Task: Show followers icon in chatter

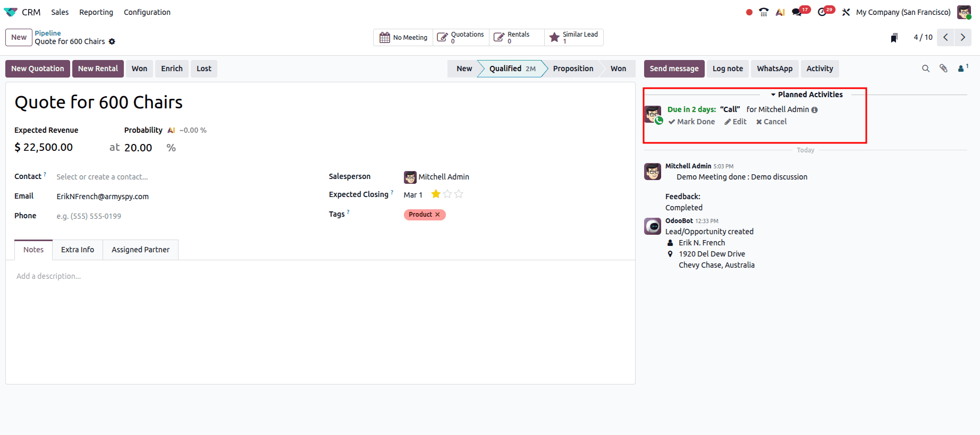Action: coord(962,68)
